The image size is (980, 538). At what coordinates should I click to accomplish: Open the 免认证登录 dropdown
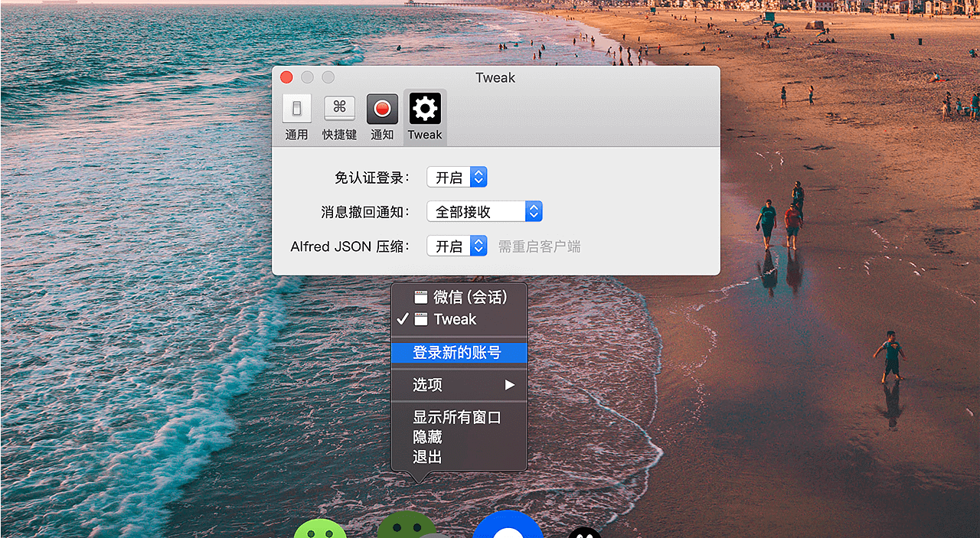pos(457,178)
